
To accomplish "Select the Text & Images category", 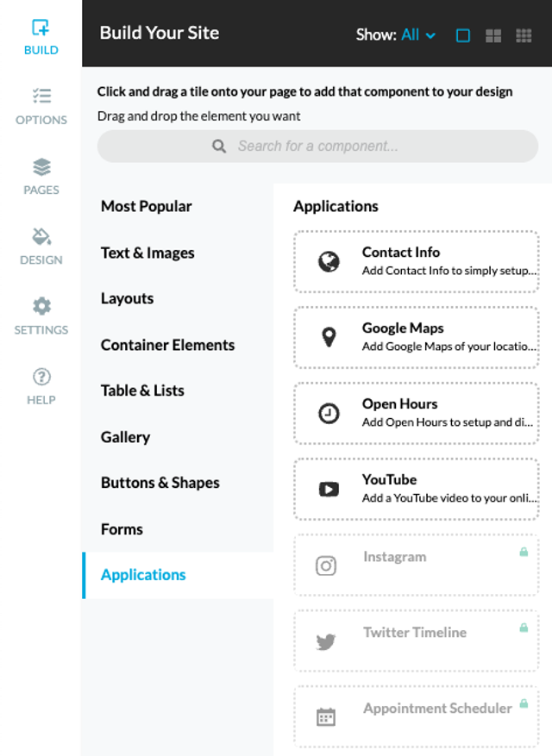I will [147, 253].
